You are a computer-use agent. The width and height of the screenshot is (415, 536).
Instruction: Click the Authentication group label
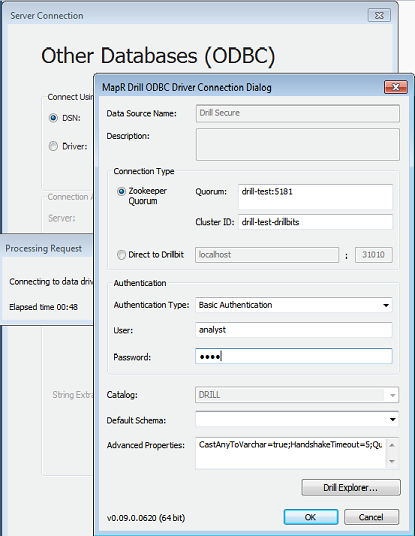click(x=140, y=283)
